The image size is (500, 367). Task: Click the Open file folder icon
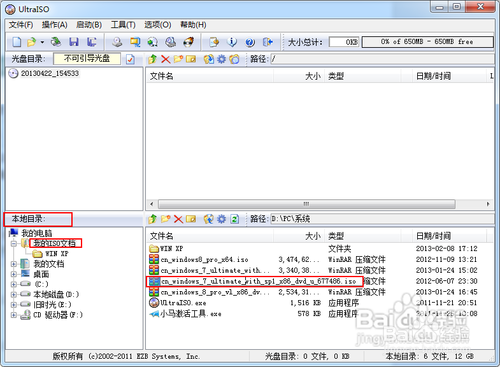pyautogui.click(x=31, y=42)
